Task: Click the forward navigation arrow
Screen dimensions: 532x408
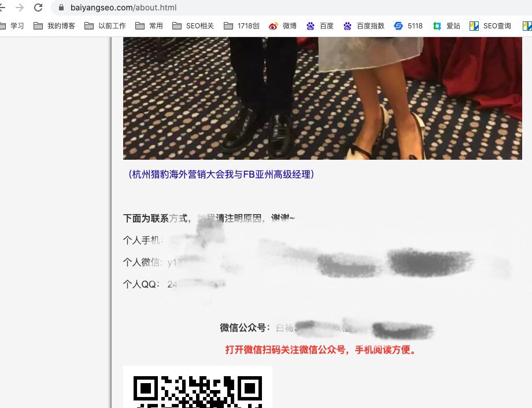Action: click(x=20, y=7)
